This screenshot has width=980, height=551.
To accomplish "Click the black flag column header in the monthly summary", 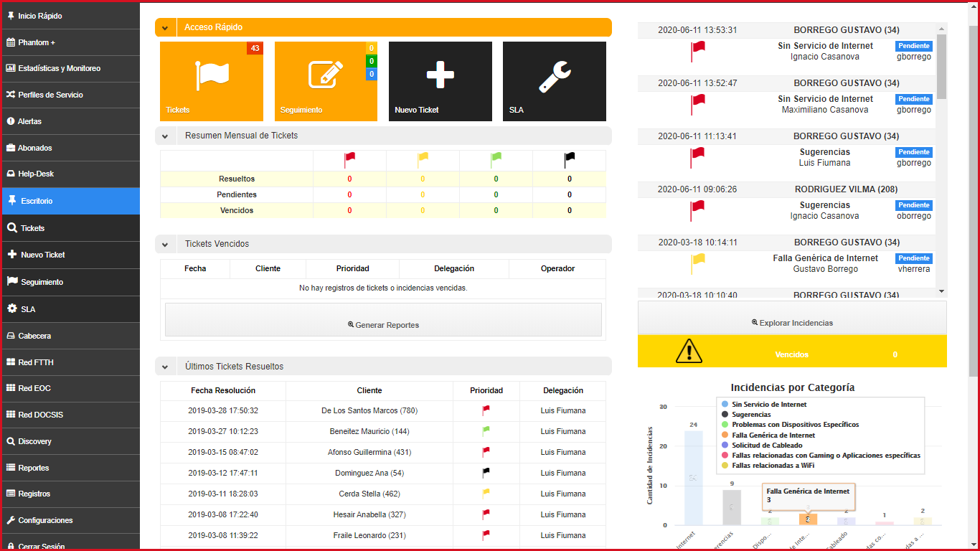I will click(569, 159).
